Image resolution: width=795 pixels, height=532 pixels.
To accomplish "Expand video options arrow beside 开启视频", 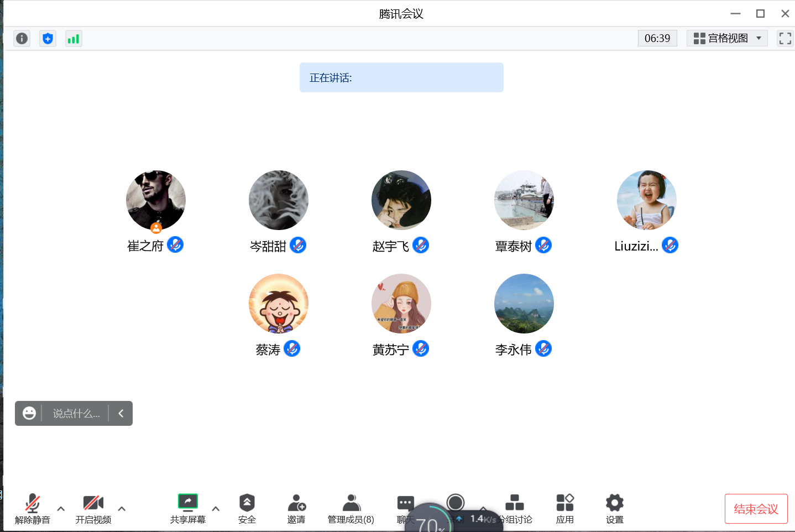I will click(122, 508).
